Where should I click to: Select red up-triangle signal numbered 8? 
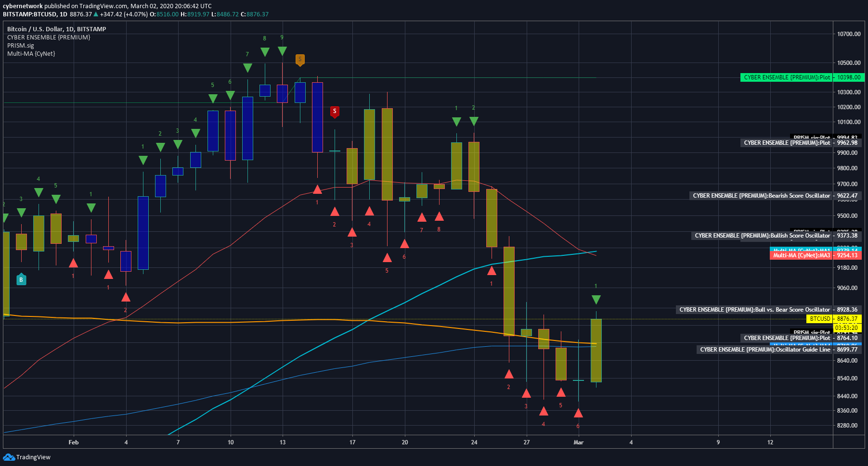pyautogui.click(x=439, y=216)
